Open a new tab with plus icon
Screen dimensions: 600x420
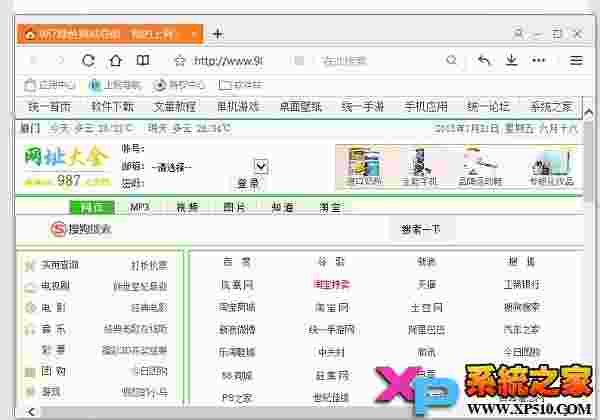tap(217, 34)
